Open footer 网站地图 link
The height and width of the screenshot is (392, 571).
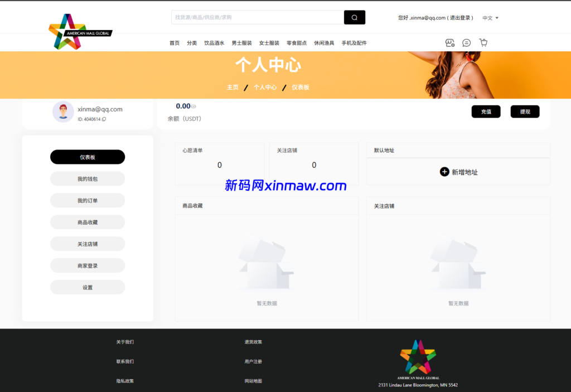tap(253, 381)
